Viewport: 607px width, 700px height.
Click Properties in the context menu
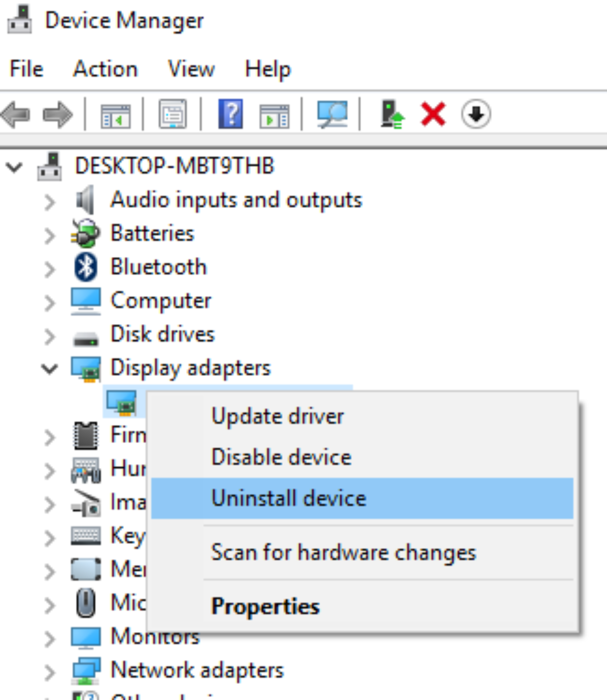coord(265,606)
